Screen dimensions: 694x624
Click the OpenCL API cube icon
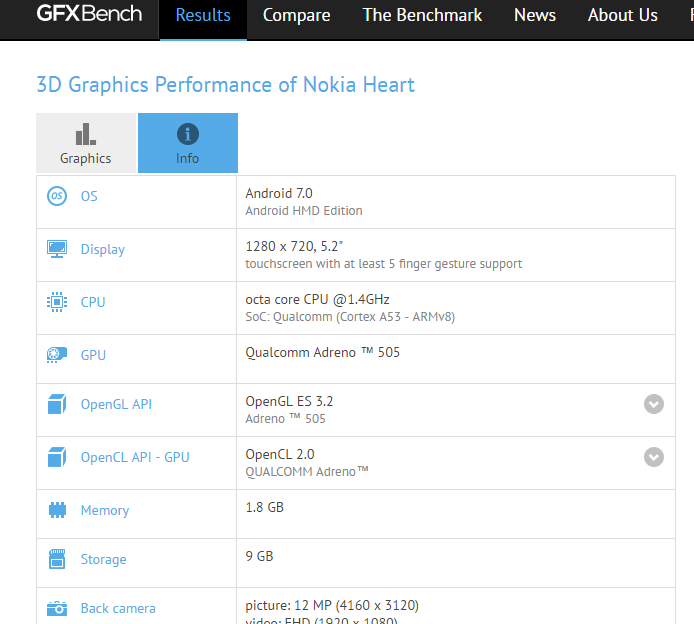(57, 457)
